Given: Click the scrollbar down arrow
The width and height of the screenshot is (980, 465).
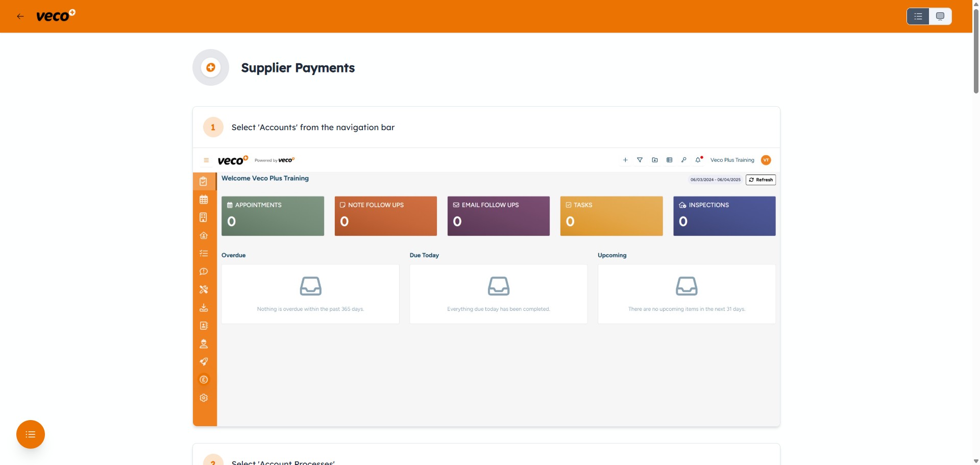Looking at the screenshot, I should point(976,461).
